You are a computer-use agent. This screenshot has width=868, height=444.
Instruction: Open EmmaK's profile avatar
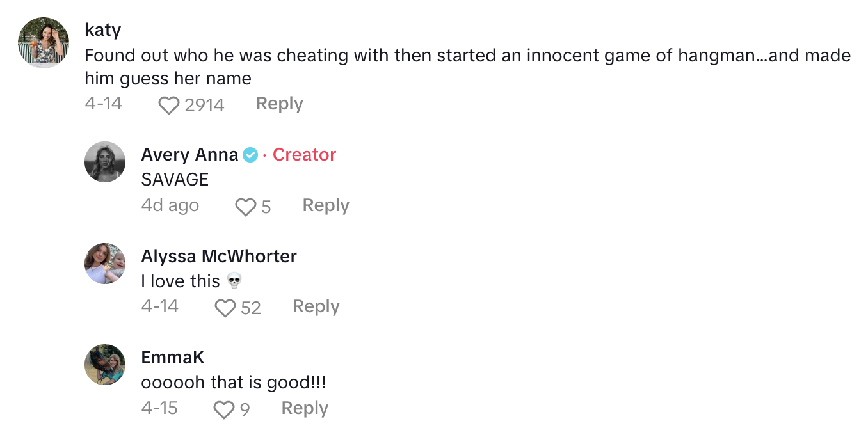(105, 365)
